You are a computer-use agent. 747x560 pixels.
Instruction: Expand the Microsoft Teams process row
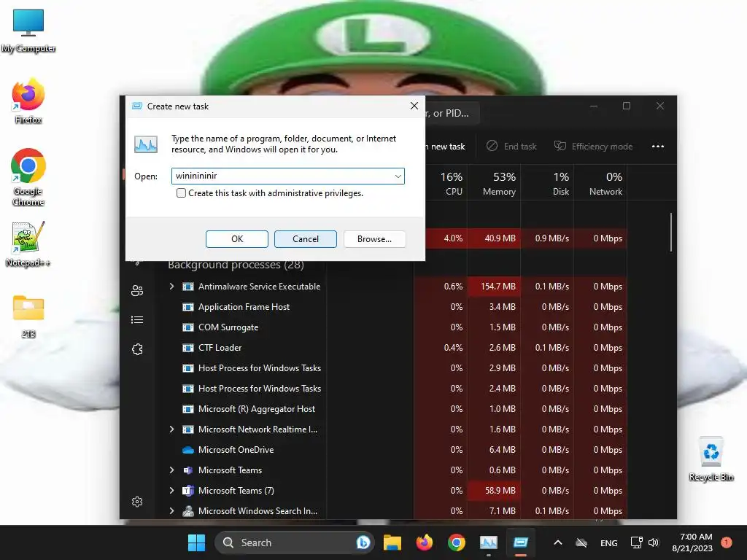[171, 470]
